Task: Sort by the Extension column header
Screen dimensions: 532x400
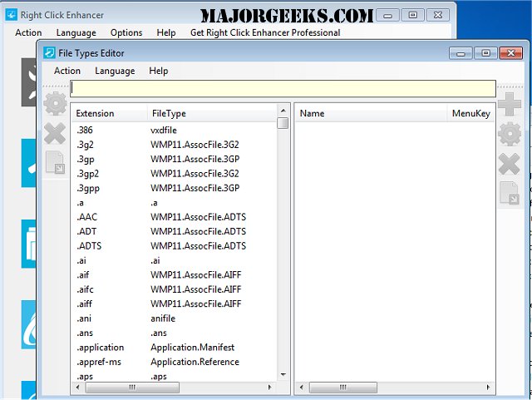Action: pos(109,113)
